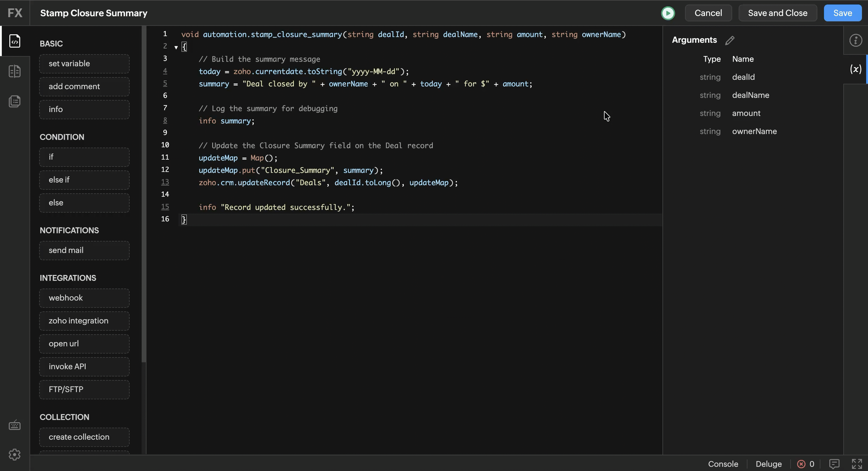
Task: Click the 'Closure_Summary' put statement line
Action: (x=291, y=170)
